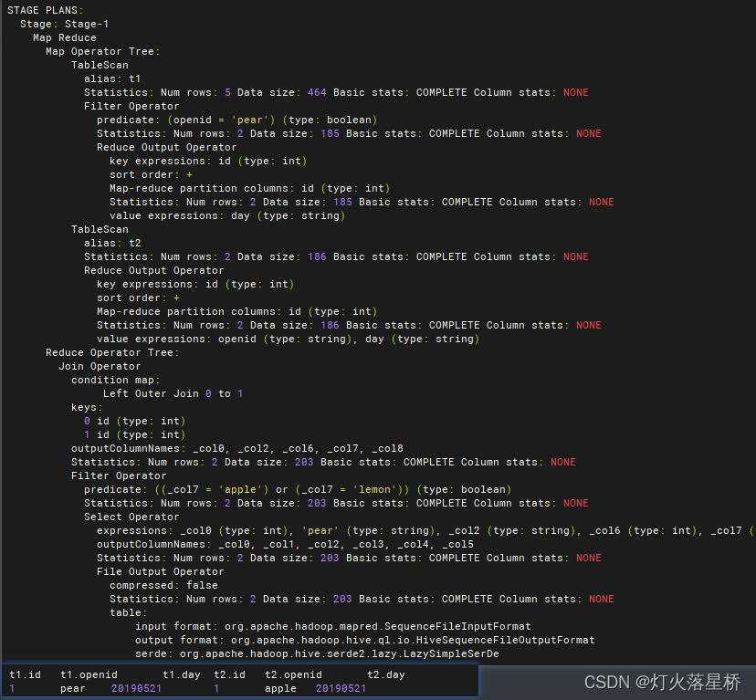Click the t1.day column header

click(x=182, y=674)
